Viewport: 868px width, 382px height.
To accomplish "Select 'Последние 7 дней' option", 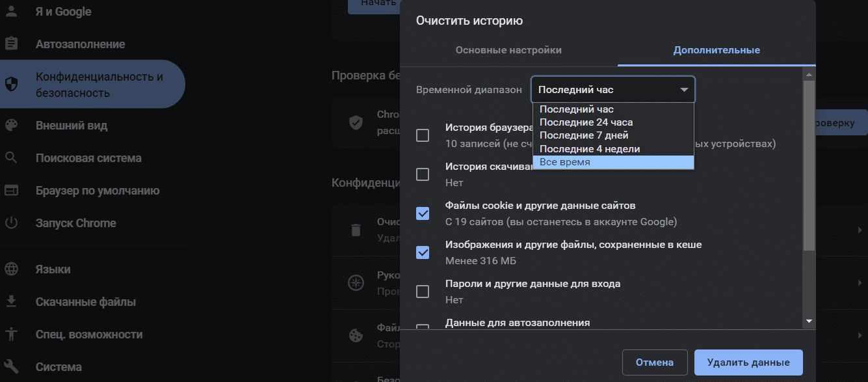I will coord(613,135).
